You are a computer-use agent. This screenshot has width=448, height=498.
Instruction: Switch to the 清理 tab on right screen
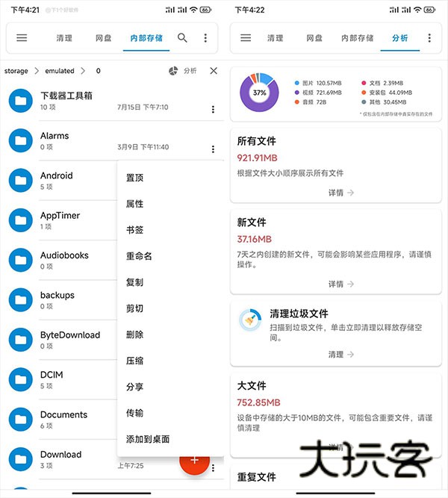coord(276,38)
